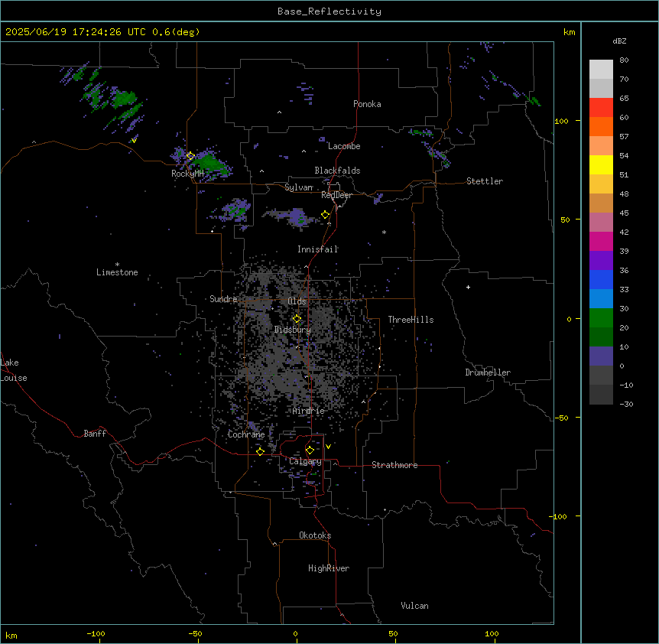Click yellow diamond marker near RockyMH
The height and width of the screenshot is (644, 659).
pos(190,156)
